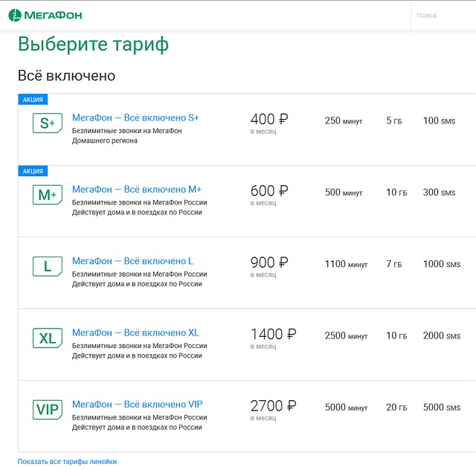Click 250 минут value

(344, 120)
